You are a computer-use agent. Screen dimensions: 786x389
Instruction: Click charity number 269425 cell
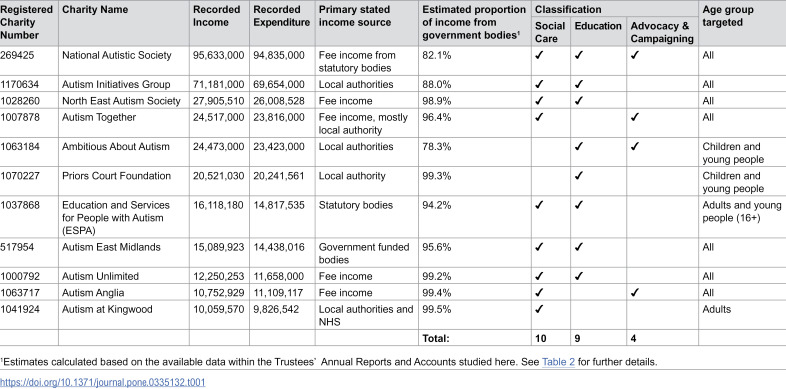click(29, 61)
